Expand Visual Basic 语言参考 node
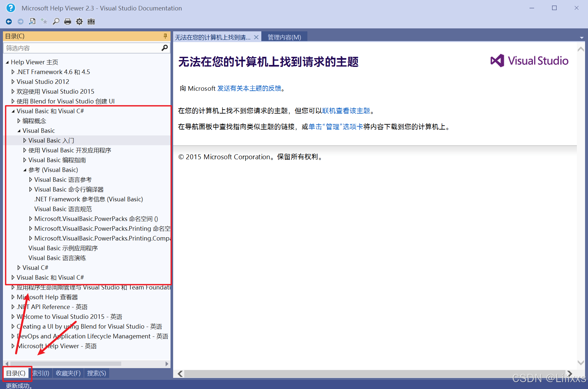Viewport: 588px width, 389px height. click(31, 179)
